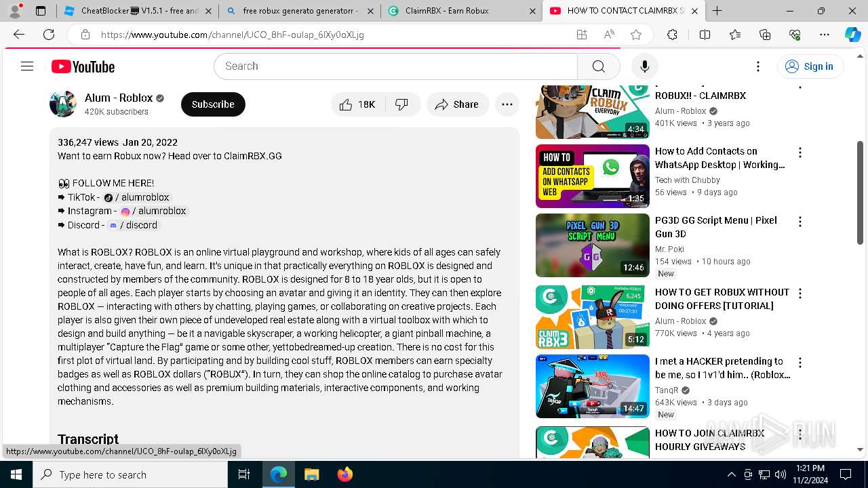Click the YouTube search field
The image size is (868, 488).
click(x=396, y=66)
